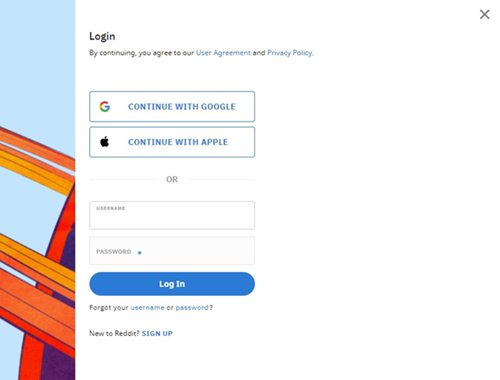Focus the Password input field

[172, 251]
